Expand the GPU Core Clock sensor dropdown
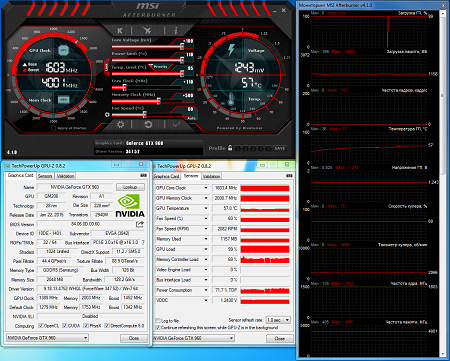This screenshot has width=450, height=361. click(x=206, y=188)
